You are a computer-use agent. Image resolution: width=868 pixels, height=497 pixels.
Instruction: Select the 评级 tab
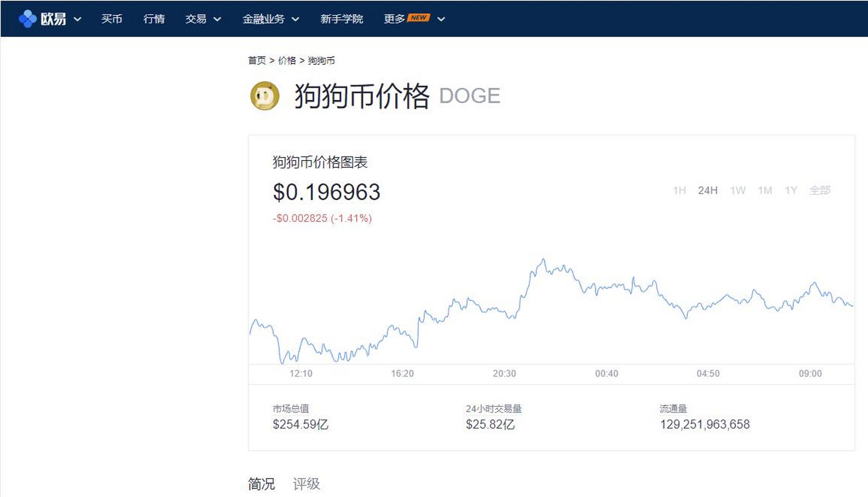point(306,484)
